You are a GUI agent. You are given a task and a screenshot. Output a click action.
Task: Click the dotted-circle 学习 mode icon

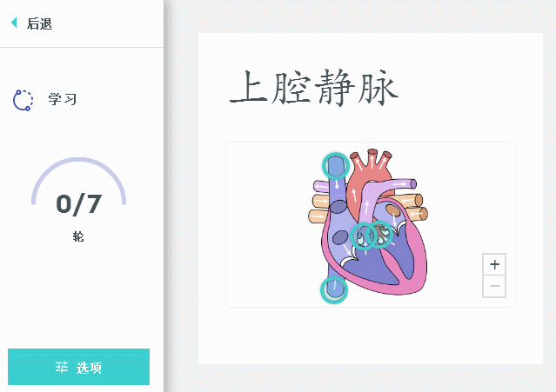click(23, 100)
